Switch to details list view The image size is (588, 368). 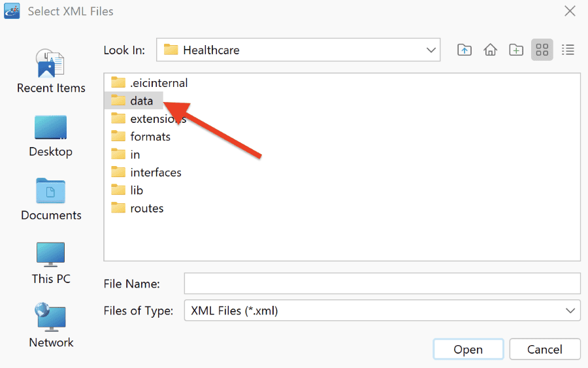point(568,50)
